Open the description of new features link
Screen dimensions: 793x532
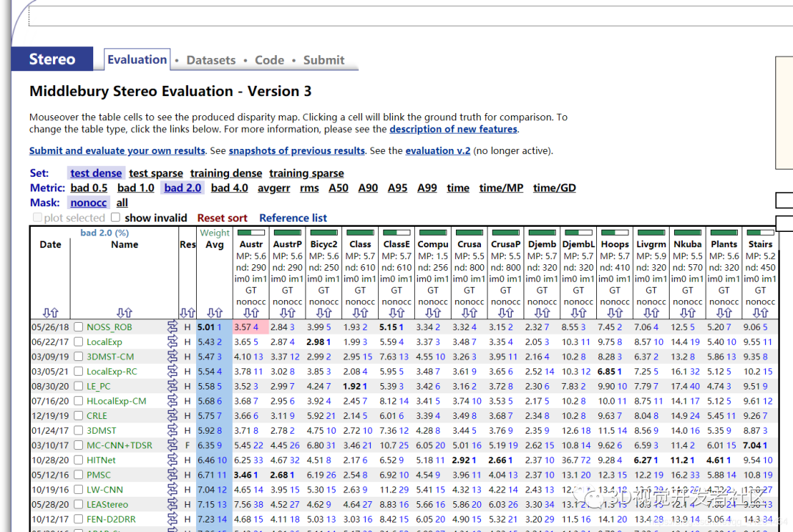[x=453, y=129]
